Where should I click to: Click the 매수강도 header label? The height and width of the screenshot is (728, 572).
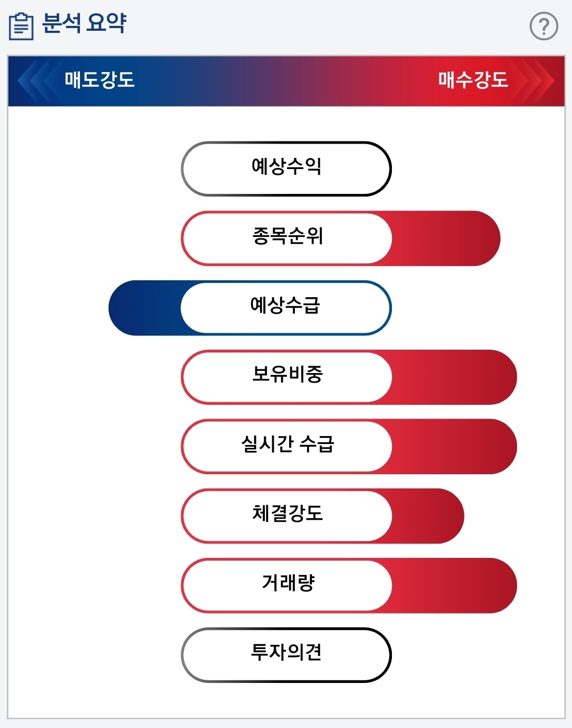coord(472,81)
